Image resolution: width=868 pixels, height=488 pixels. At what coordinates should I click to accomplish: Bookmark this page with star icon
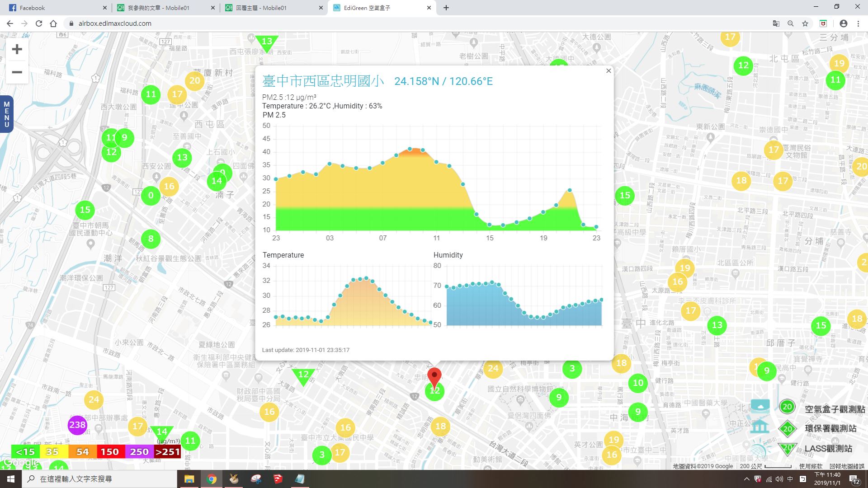tap(805, 23)
